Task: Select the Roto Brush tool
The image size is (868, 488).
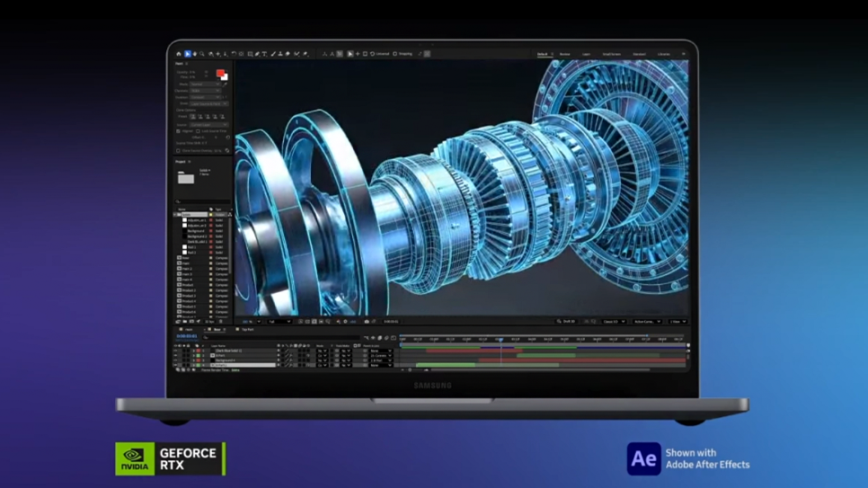Action: coord(297,54)
